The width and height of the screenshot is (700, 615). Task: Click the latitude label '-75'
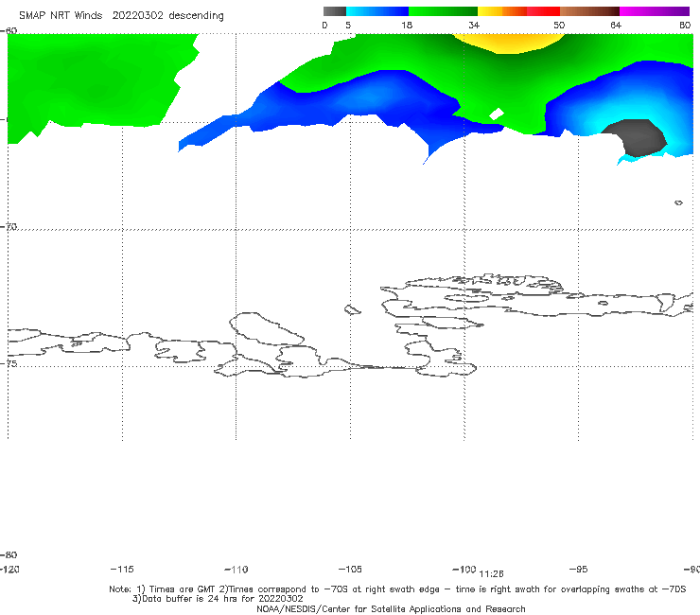coord(9,363)
